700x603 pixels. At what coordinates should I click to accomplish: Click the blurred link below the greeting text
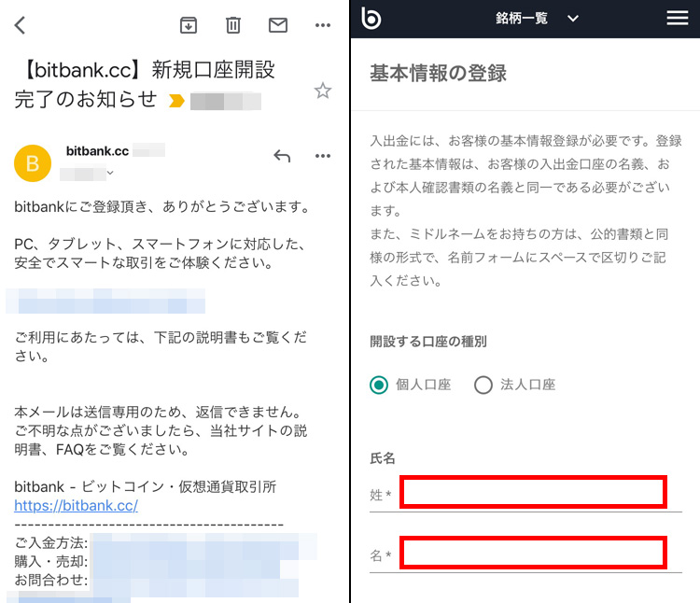click(105, 301)
